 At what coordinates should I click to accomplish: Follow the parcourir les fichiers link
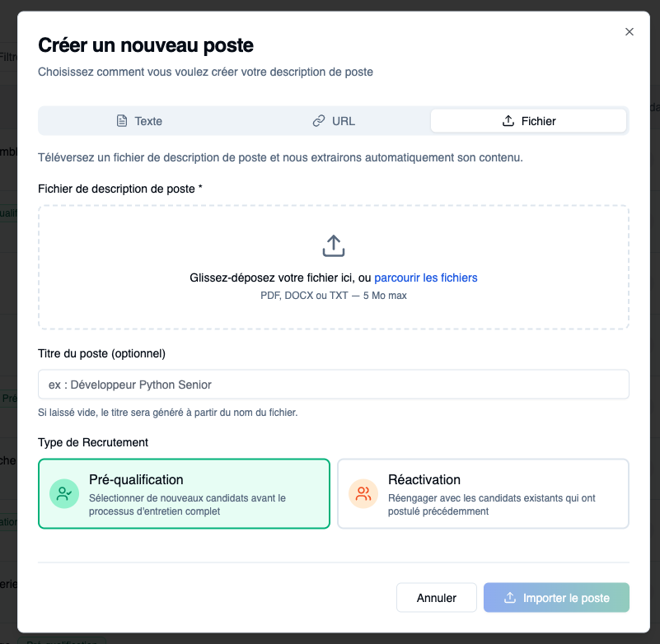426,278
